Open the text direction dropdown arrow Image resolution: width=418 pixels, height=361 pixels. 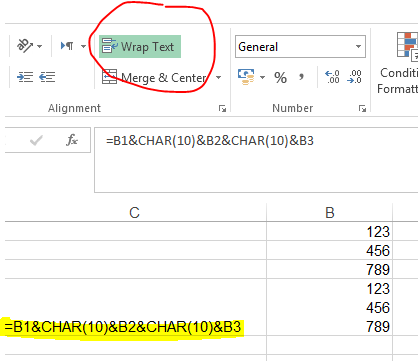coord(83,46)
